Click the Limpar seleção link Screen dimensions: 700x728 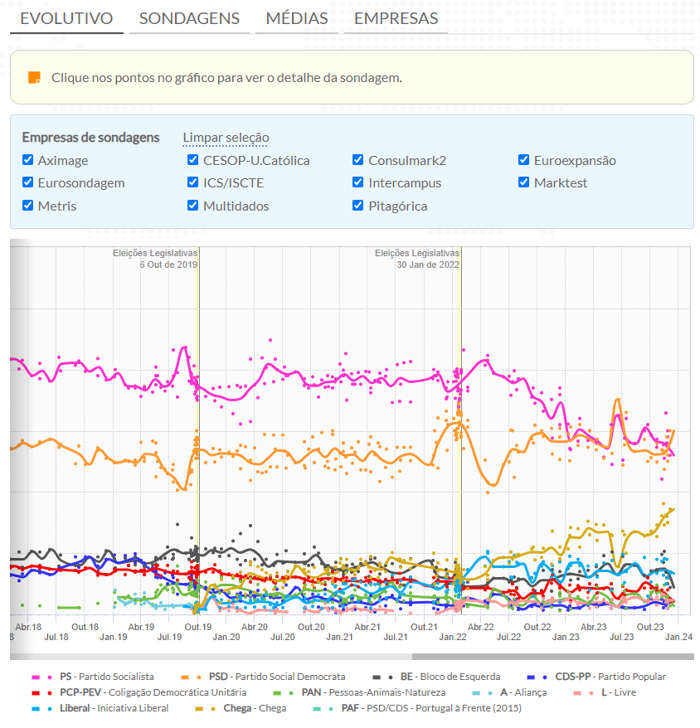226,138
